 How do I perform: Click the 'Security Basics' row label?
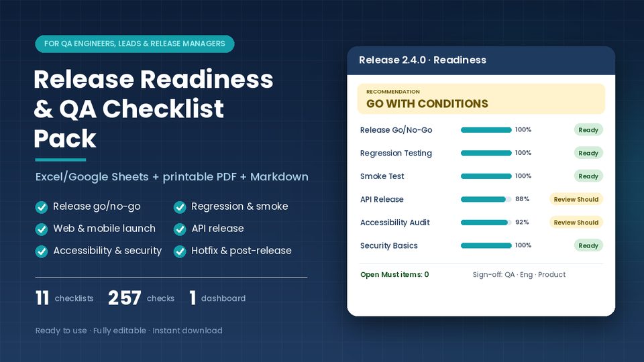tap(388, 245)
